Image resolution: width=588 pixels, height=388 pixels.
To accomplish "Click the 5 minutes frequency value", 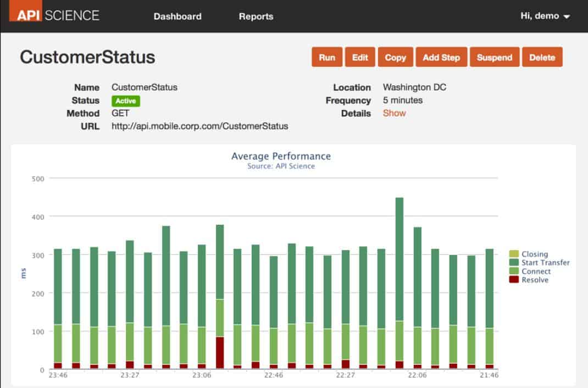I will (x=403, y=101).
